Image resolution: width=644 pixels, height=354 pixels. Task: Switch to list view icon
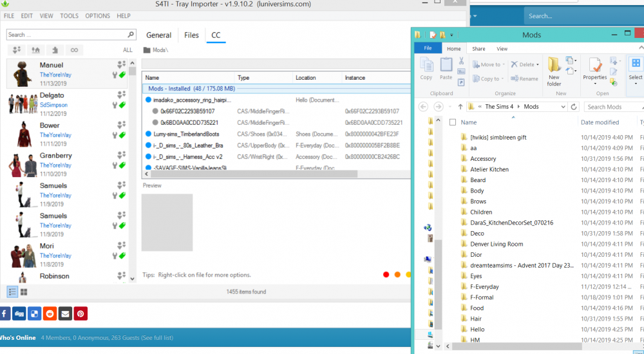pyautogui.click(x=12, y=292)
